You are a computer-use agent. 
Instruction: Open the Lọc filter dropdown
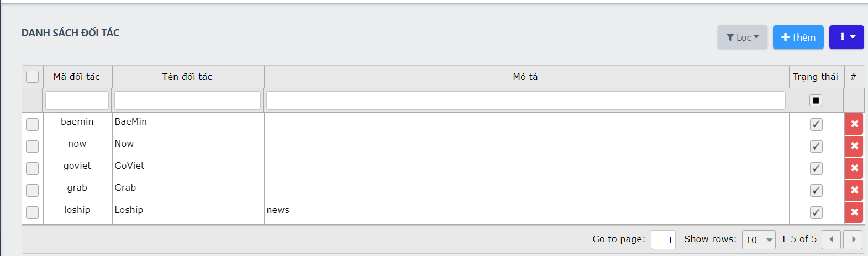coord(742,37)
